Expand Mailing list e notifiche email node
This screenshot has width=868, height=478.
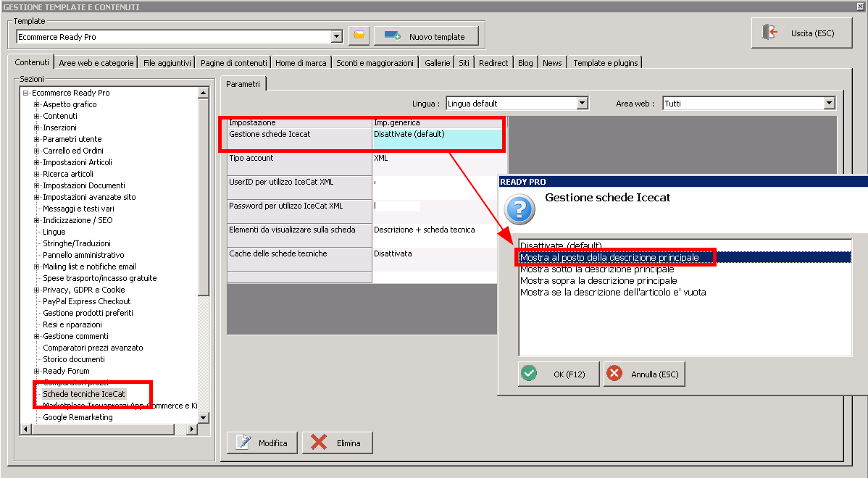36,267
